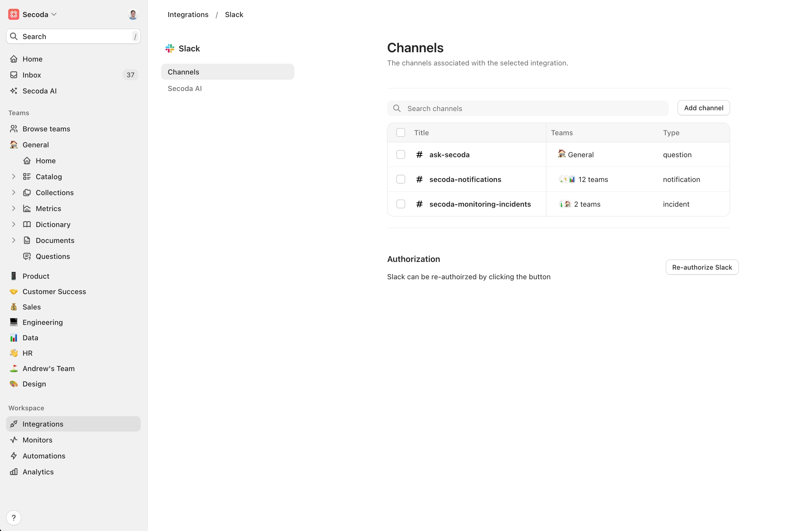Screen dimensions: 812x531
Task: Switch to the Secoda AI settings tab
Action: tap(185, 88)
